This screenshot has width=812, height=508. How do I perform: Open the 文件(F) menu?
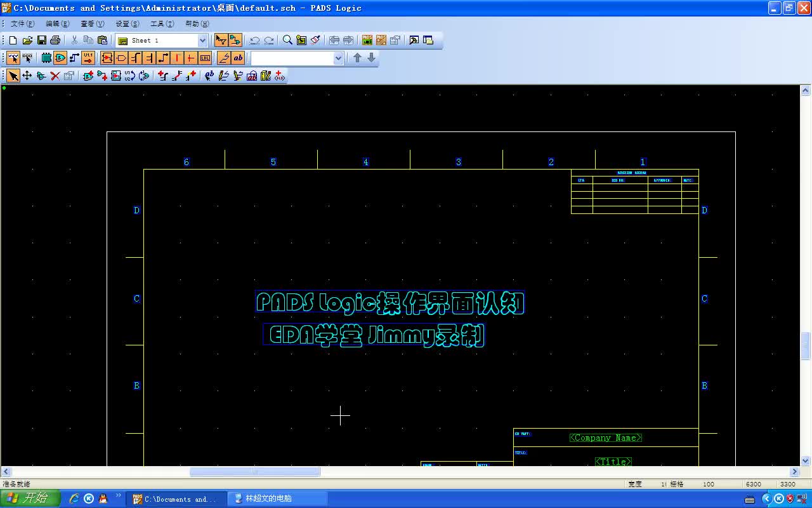tap(22, 23)
